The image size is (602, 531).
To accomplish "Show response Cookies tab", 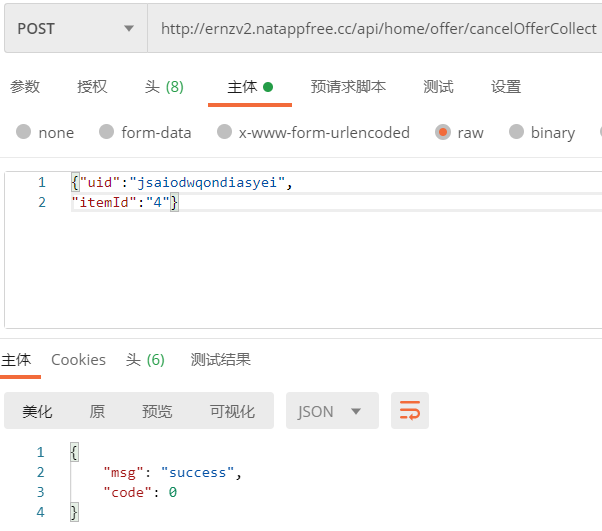I will click(78, 360).
